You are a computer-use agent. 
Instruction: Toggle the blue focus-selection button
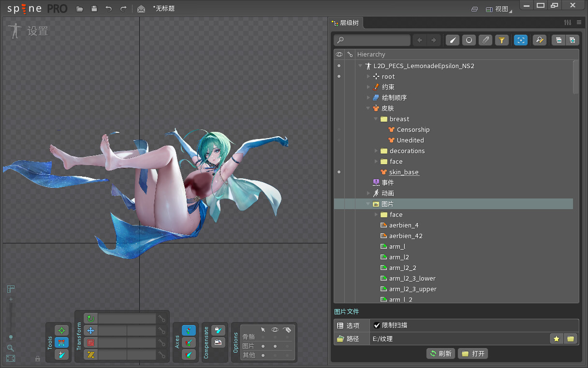click(520, 41)
